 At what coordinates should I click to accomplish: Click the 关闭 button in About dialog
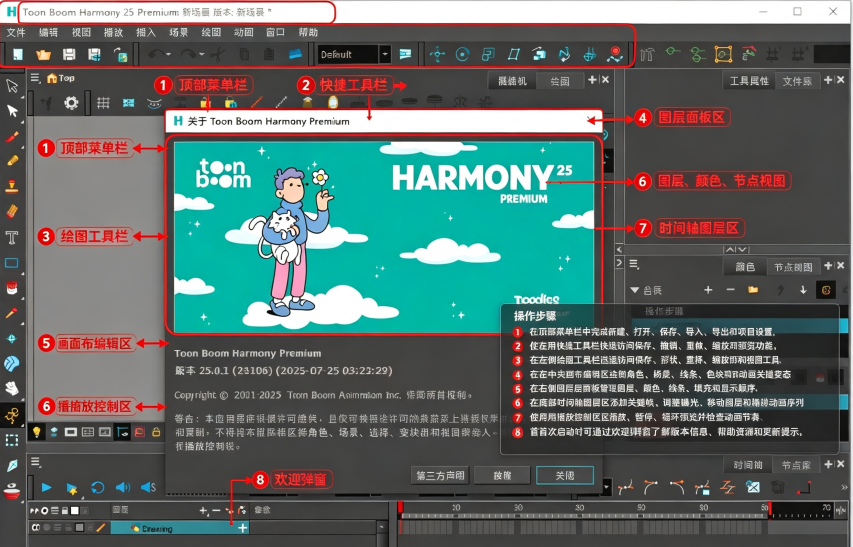(565, 475)
